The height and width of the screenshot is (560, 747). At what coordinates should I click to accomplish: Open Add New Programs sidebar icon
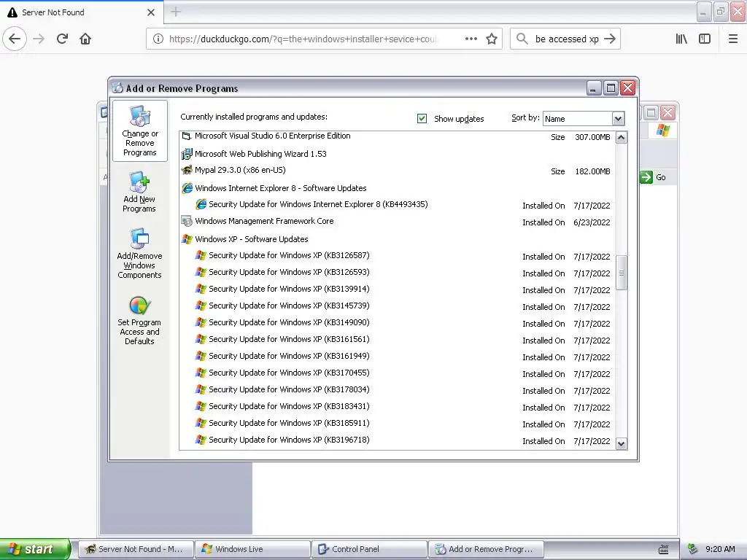(x=139, y=192)
